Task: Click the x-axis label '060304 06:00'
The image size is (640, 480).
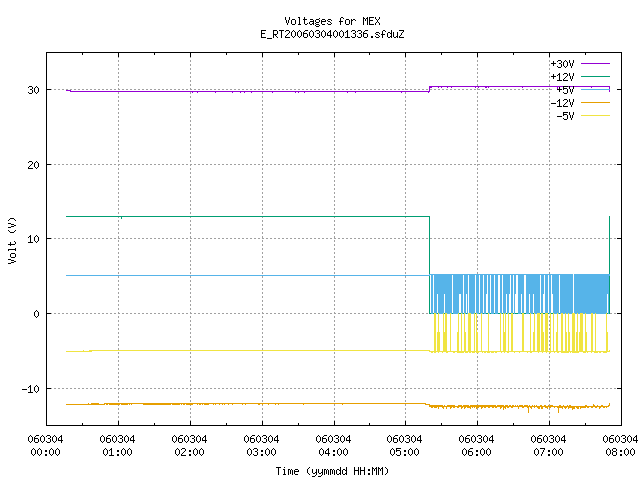Action: tap(476, 446)
